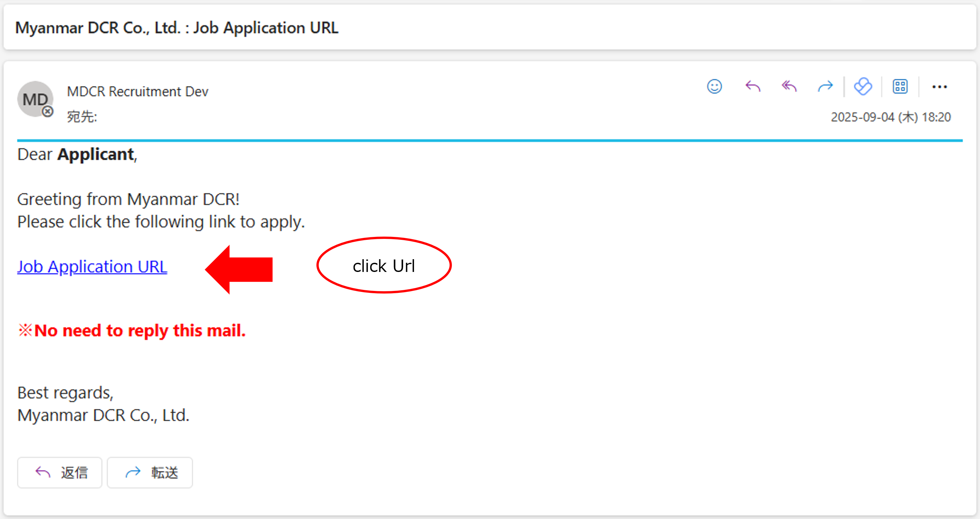Viewport: 980px width, 519px height.
Task: Click the forward arrow icon in the toolbar
Action: 825,86
